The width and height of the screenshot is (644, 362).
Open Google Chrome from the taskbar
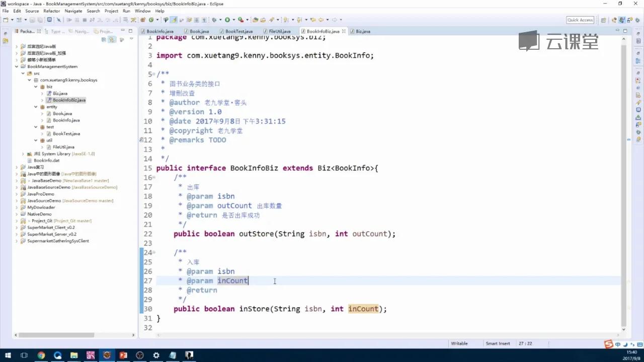[x=41, y=355]
